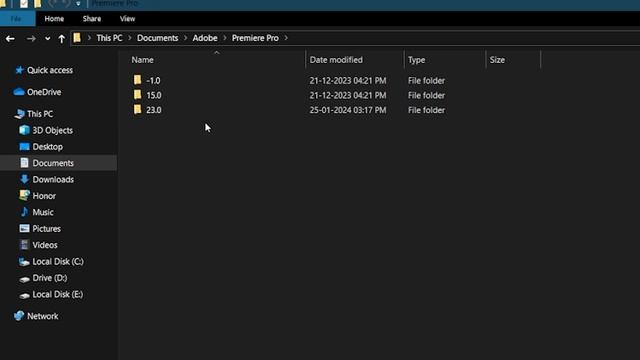Click the This PC computer icon
Viewport: 640px width, 360px height.
(19, 114)
